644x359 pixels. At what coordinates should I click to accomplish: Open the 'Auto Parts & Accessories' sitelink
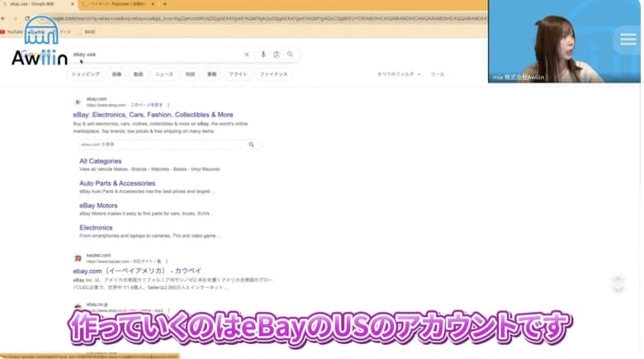tap(117, 183)
